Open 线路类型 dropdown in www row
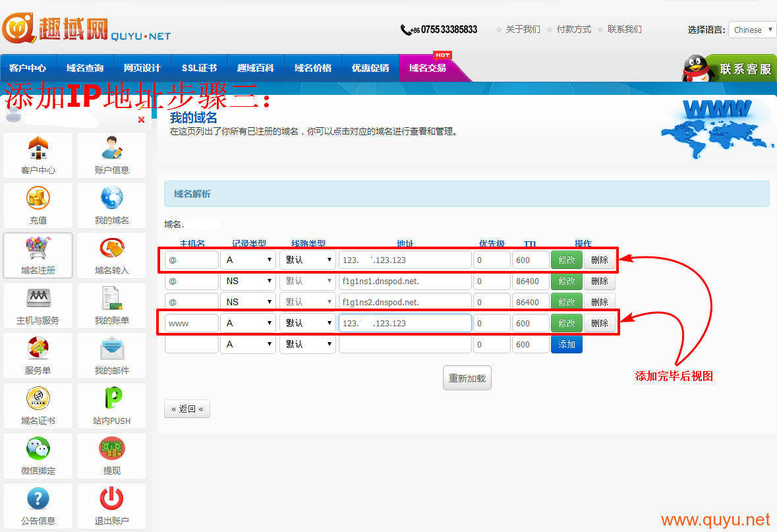This screenshot has height=532, width=777. 308,323
